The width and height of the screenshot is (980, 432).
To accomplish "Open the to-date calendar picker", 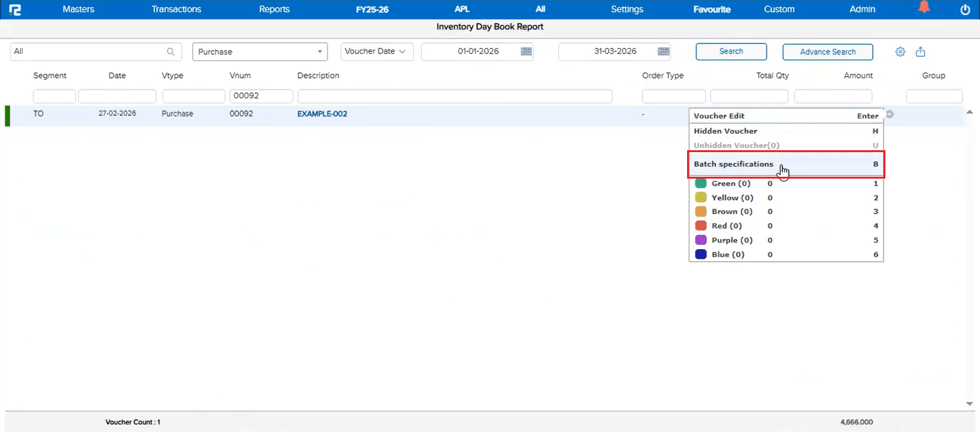I will pos(664,51).
